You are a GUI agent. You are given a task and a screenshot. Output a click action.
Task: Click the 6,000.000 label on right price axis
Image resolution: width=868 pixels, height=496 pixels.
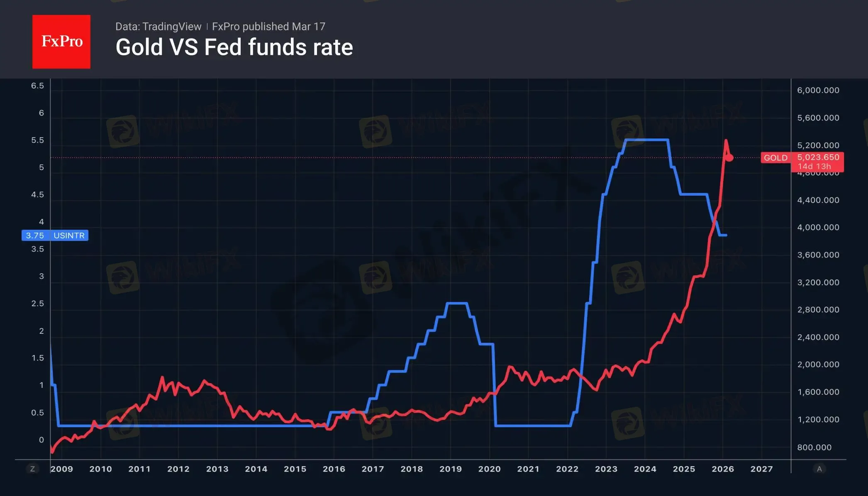(818, 90)
